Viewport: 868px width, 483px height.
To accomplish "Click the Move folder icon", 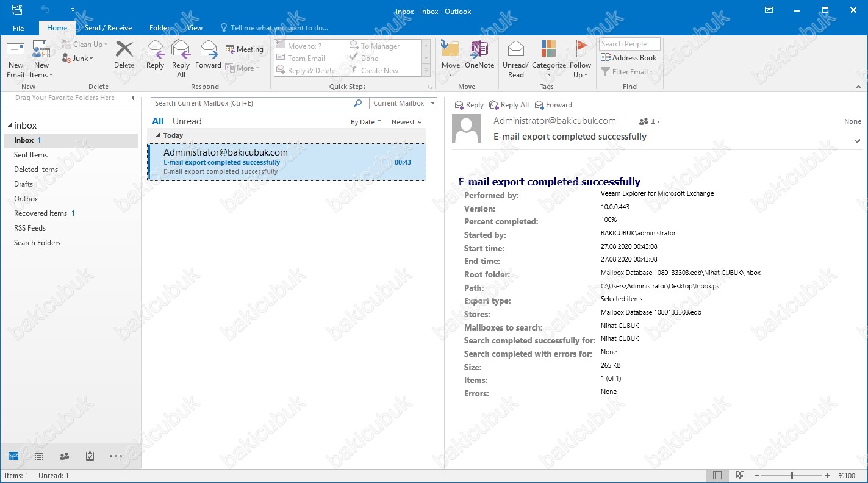I will [x=451, y=49].
